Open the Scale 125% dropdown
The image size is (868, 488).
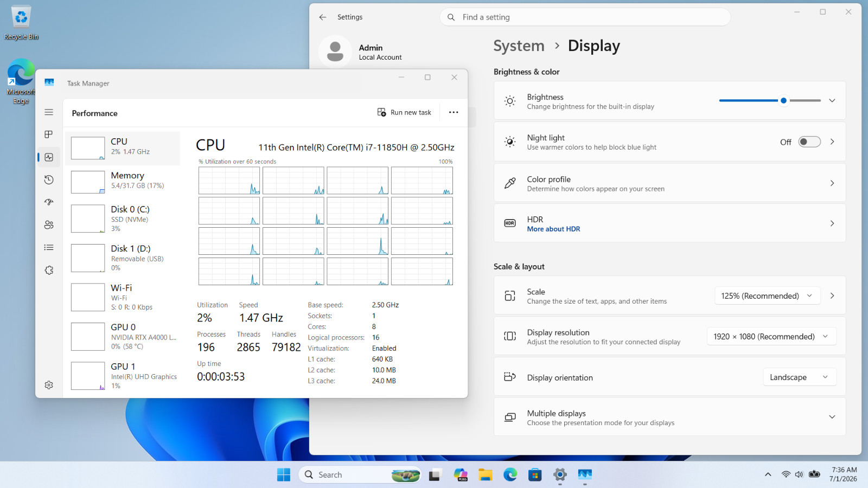[767, 296]
